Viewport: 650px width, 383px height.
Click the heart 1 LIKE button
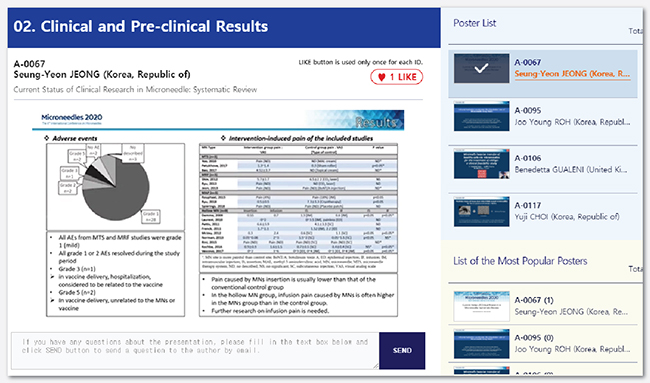pos(396,77)
